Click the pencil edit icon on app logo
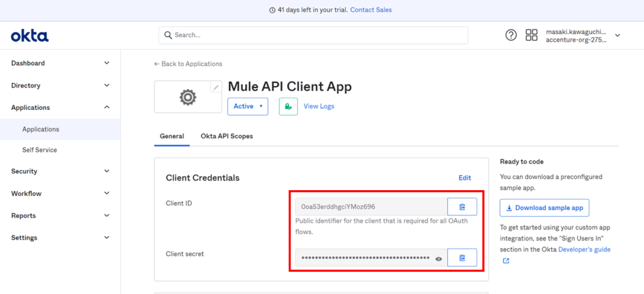Screen dimensions: 644x294 [216, 87]
